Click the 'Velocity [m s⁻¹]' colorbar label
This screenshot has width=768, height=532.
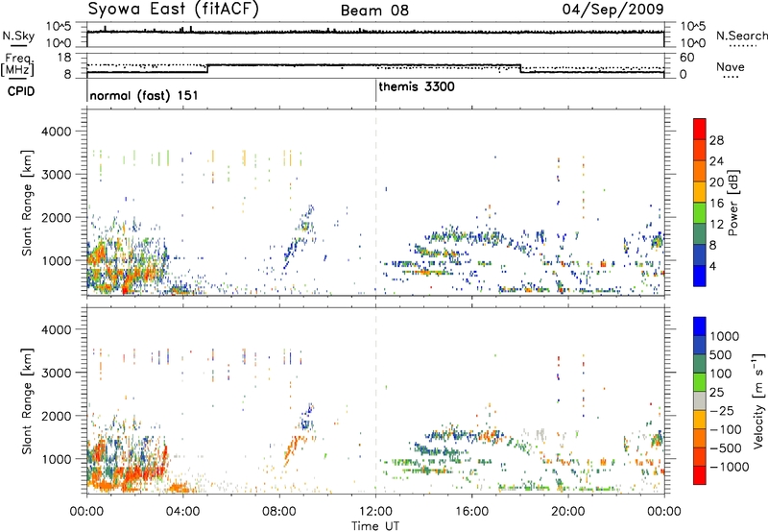click(758, 400)
